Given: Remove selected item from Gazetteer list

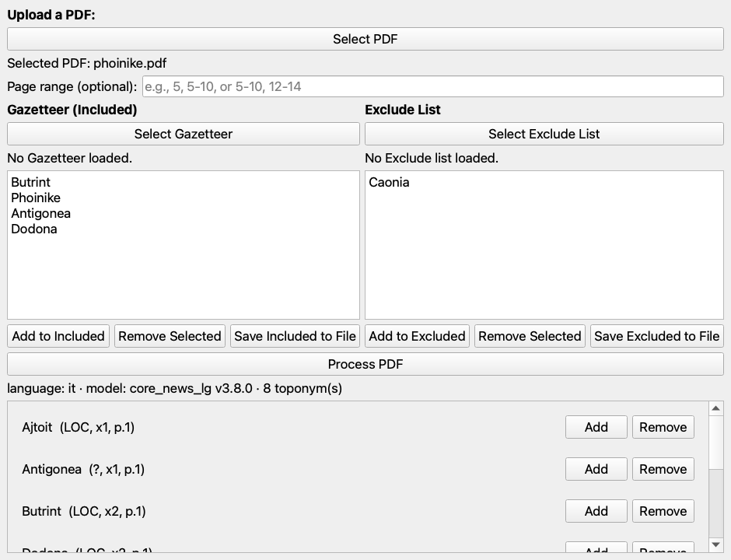Looking at the screenshot, I should point(170,336).
